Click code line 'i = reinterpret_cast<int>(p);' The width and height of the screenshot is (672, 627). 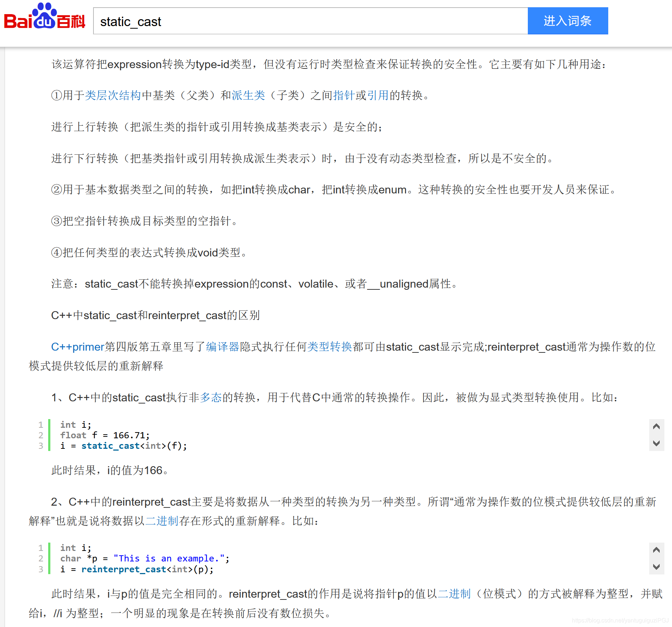pyautogui.click(x=137, y=569)
